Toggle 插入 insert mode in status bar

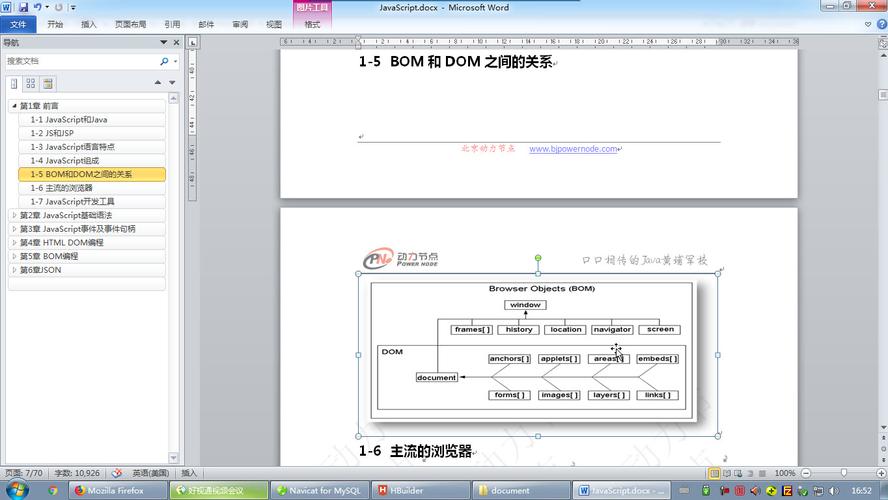189,473
